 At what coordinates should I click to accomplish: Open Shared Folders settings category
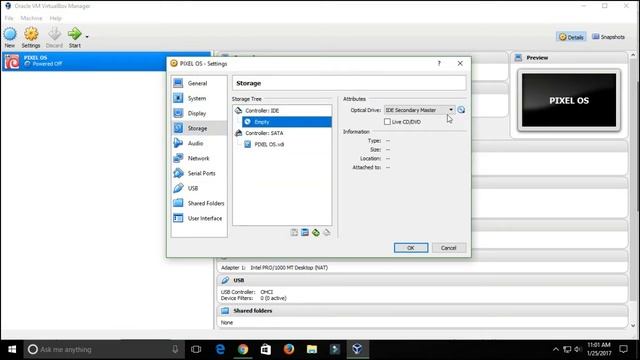click(x=199, y=203)
